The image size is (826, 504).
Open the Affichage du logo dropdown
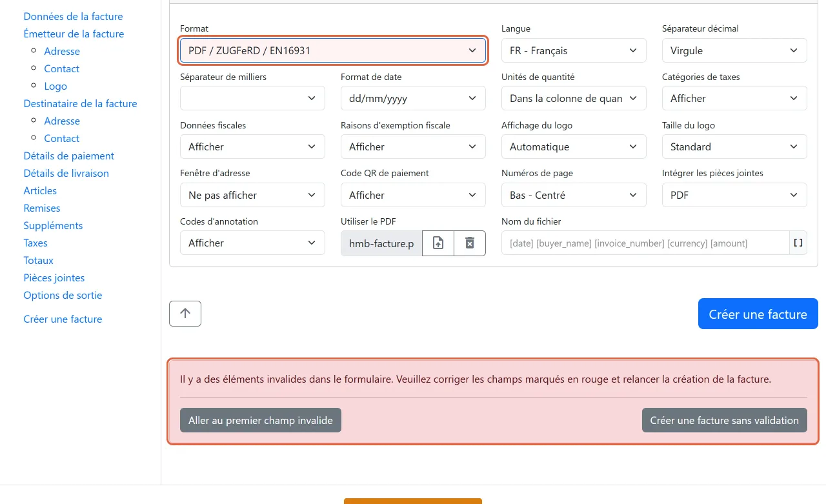[574, 146]
